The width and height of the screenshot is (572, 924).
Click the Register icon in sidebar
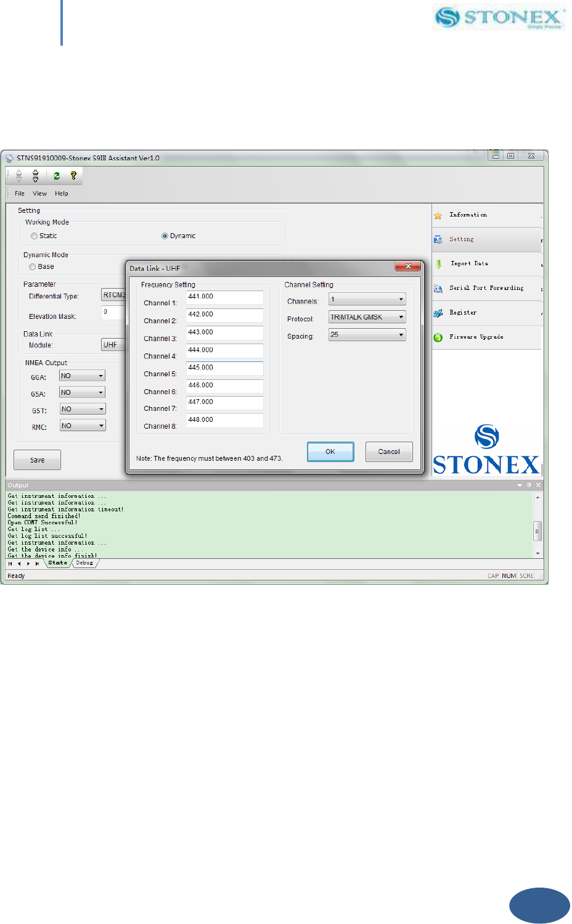click(x=438, y=313)
